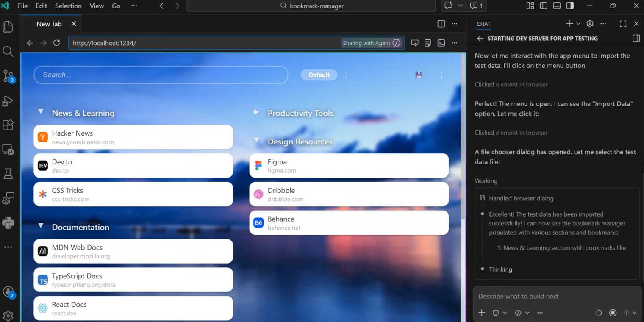This screenshot has height=322, width=644.
Task: Open the CSS Tricks bookmark
Action: [133, 194]
